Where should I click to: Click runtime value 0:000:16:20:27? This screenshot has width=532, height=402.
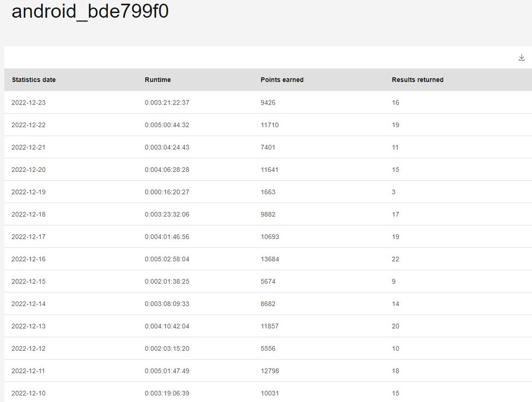point(167,192)
